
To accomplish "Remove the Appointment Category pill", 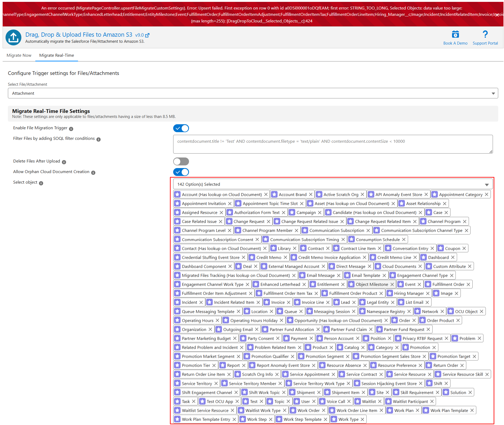I will 487,194.
